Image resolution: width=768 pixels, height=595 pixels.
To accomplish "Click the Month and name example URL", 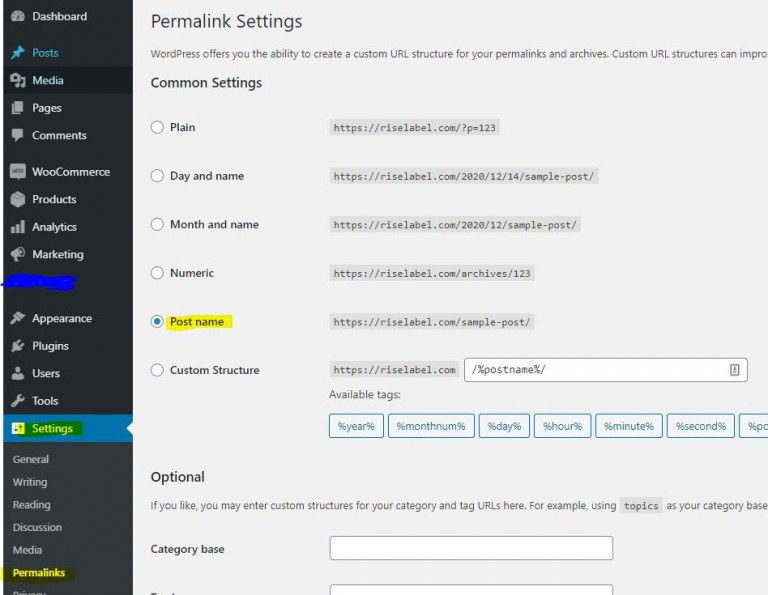I will tap(455, 225).
